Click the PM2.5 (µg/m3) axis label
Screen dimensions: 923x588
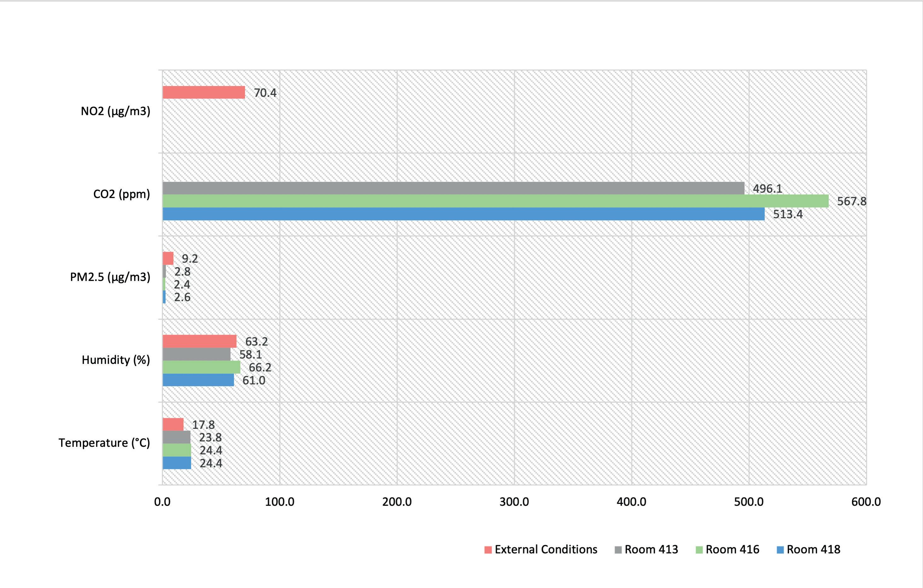tap(110, 277)
